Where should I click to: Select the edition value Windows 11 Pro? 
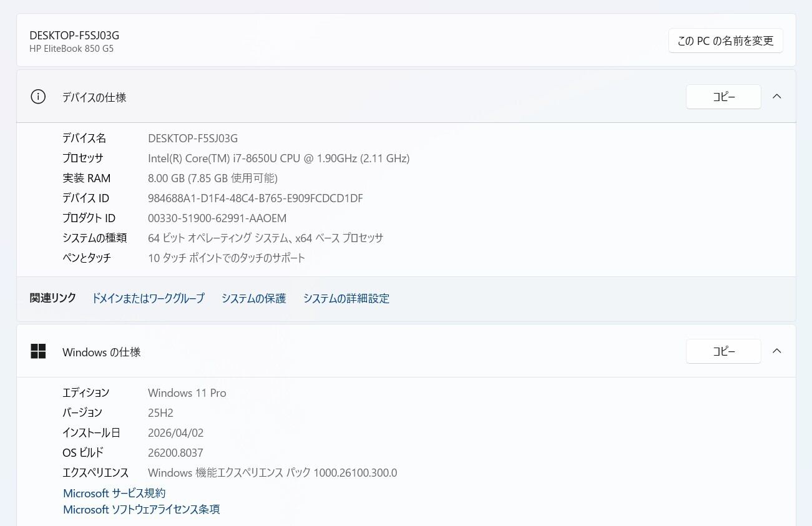tap(187, 393)
